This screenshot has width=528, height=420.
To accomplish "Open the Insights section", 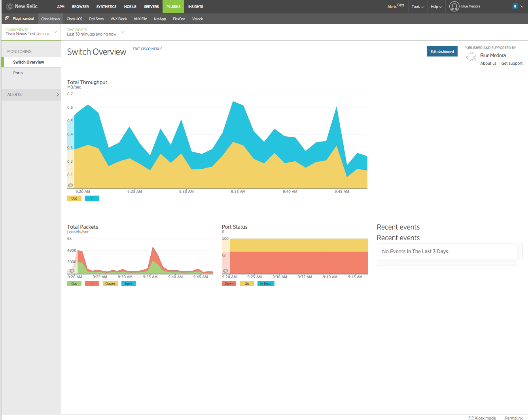I will [195, 7].
